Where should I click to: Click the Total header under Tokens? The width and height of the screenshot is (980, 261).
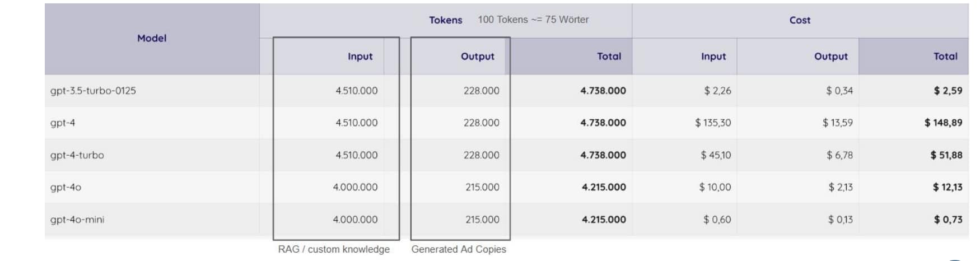(609, 57)
